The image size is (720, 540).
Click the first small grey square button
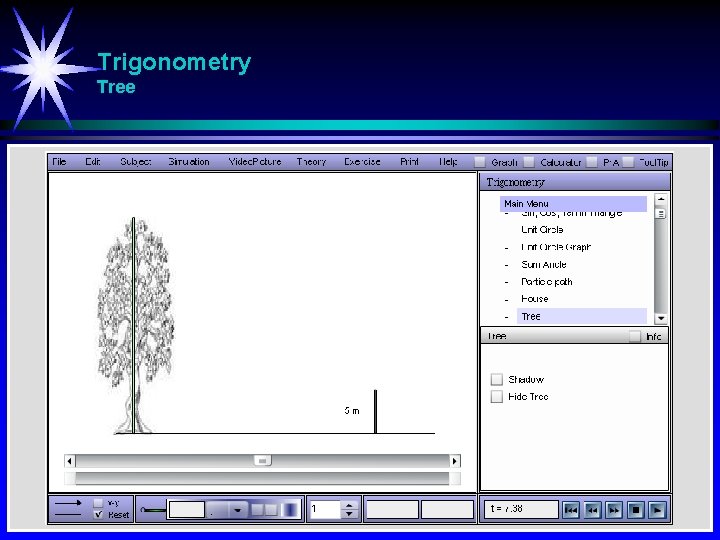tap(258, 510)
